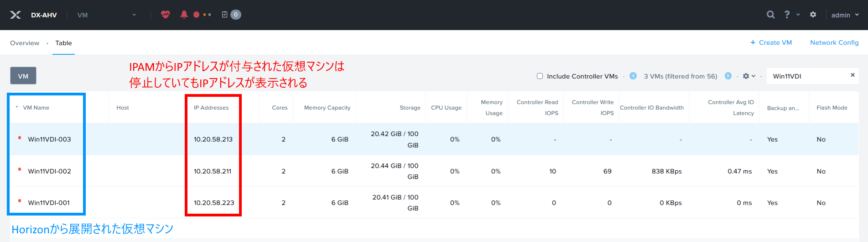Image resolution: width=868 pixels, height=242 pixels.
Task: Expand the table settings gear dropdown
Action: pos(749,76)
